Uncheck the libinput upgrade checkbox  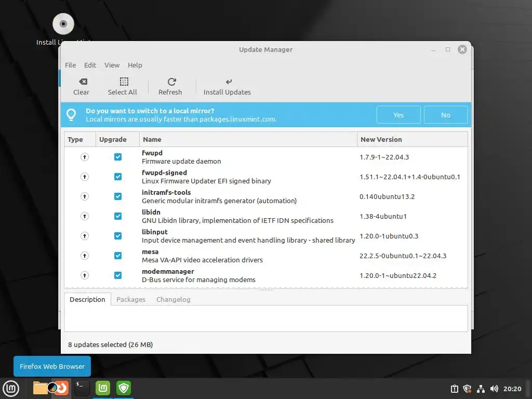pos(118,235)
